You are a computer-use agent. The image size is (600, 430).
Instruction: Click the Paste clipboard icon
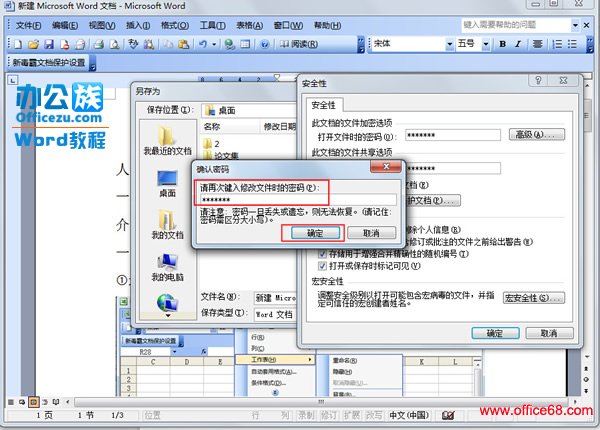click(x=184, y=44)
